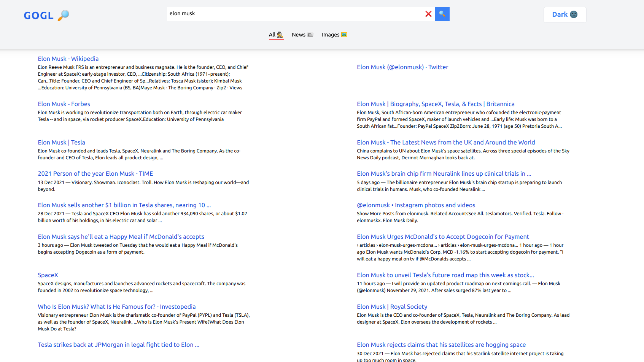Click the Wikipedia snippet starting 'Elon Reeve Musk FRS'
This screenshot has width=644, height=362.
[x=143, y=78]
